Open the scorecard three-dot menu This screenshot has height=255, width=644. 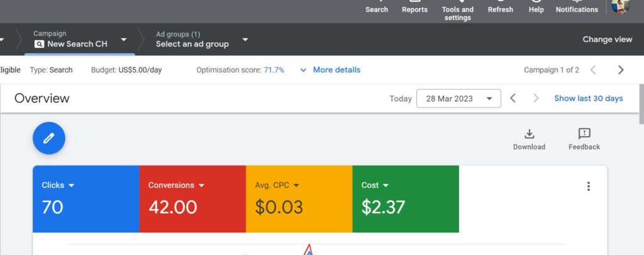588,187
